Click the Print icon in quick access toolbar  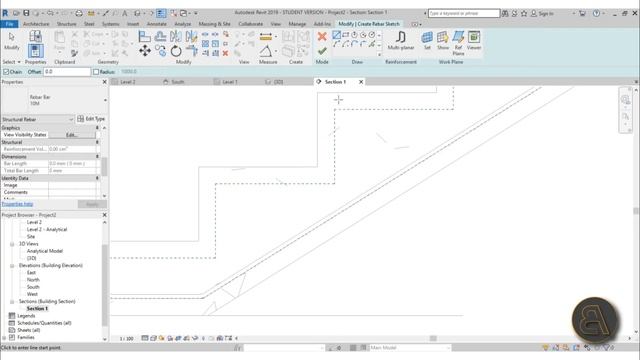79,13
